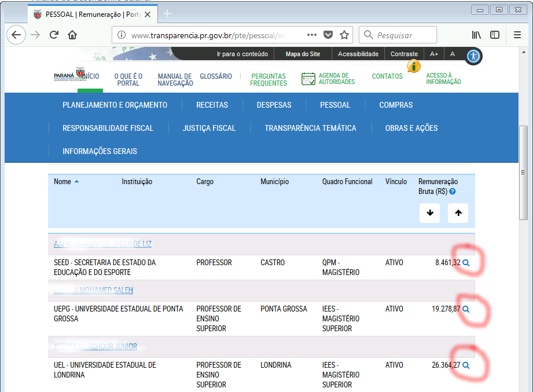The image size is (533, 392).
Task: Open page actions three-dots menu
Action: click(x=312, y=35)
